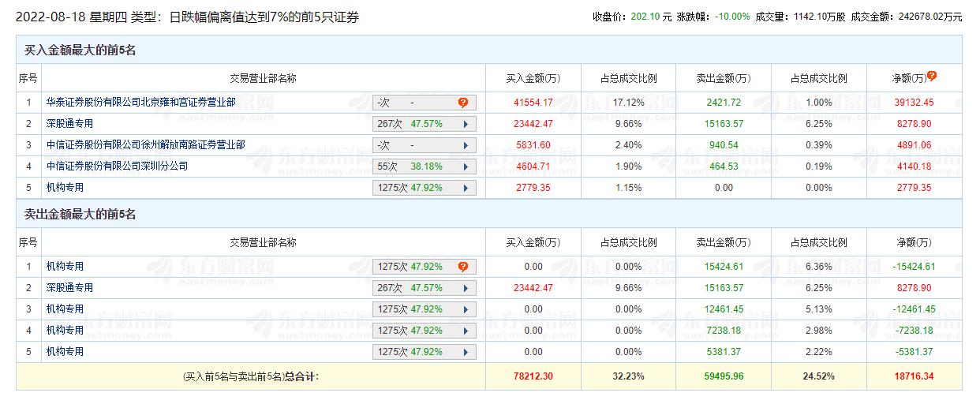Open 中信证券股份有限公司徐州解放南路证券营业部 link
The image size is (980, 404).
pos(145,145)
